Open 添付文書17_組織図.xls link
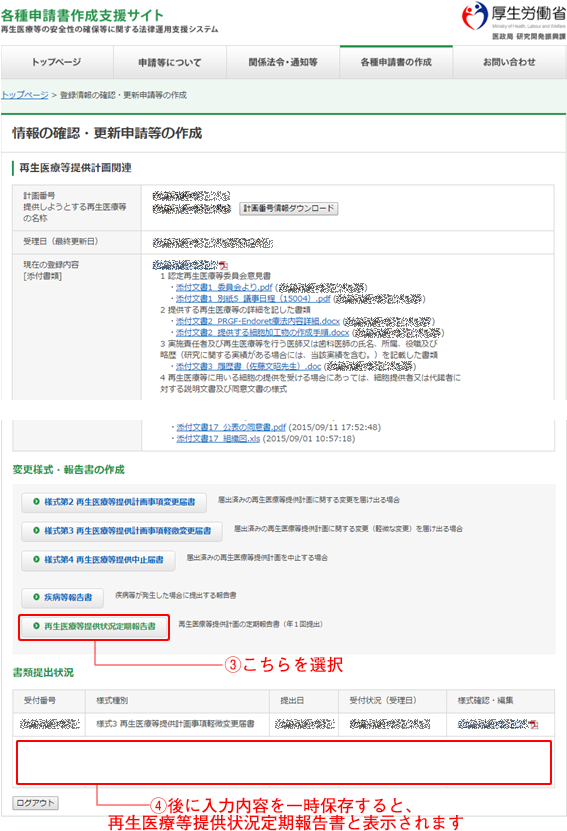Viewport: 567px width, 831px height. [218, 438]
